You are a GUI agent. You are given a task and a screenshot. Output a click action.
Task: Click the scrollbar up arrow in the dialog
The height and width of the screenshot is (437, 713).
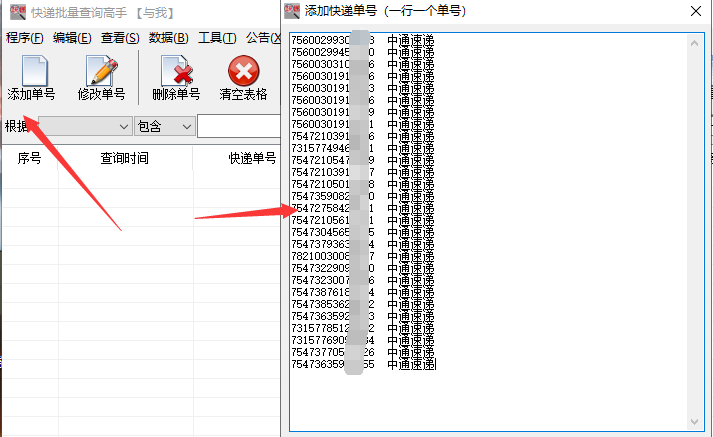click(x=694, y=44)
